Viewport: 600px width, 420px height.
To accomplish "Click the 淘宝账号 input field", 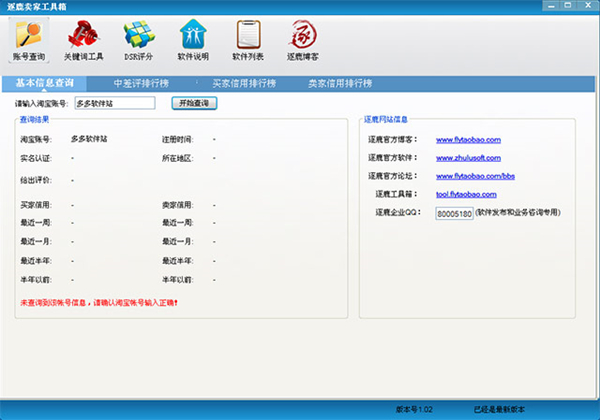I will (114, 102).
